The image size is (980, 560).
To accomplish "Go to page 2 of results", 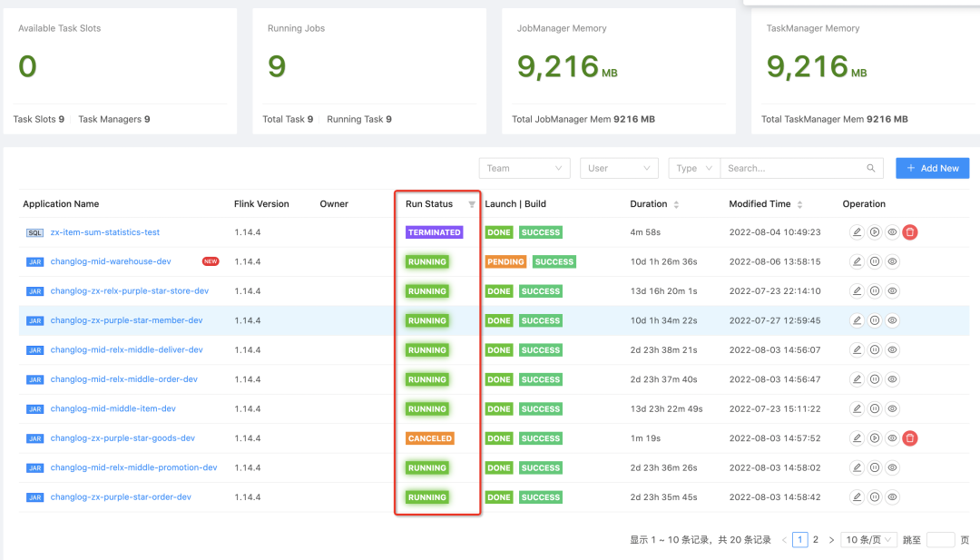I will (x=816, y=540).
